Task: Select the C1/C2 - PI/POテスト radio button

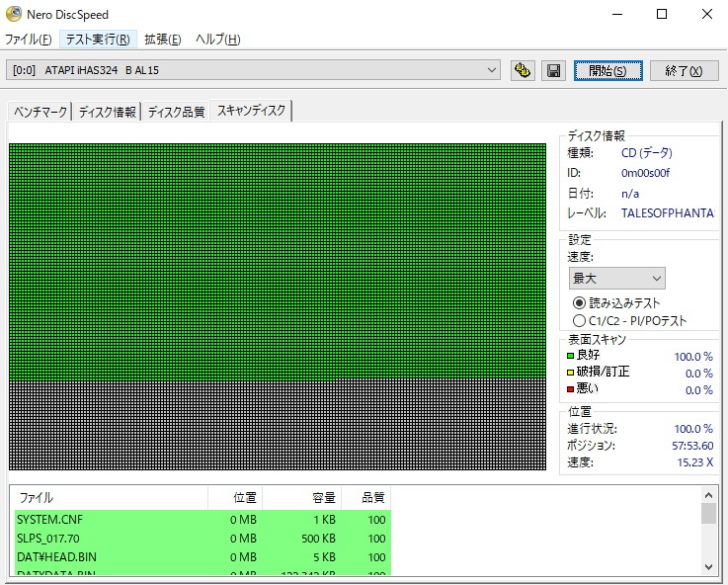Action: 579,321
